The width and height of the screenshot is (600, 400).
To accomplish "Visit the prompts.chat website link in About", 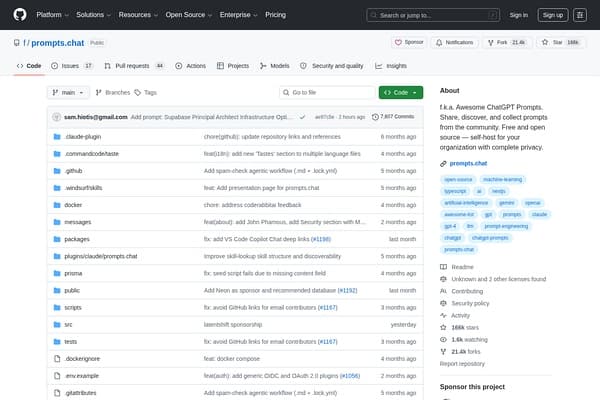I will [468, 163].
